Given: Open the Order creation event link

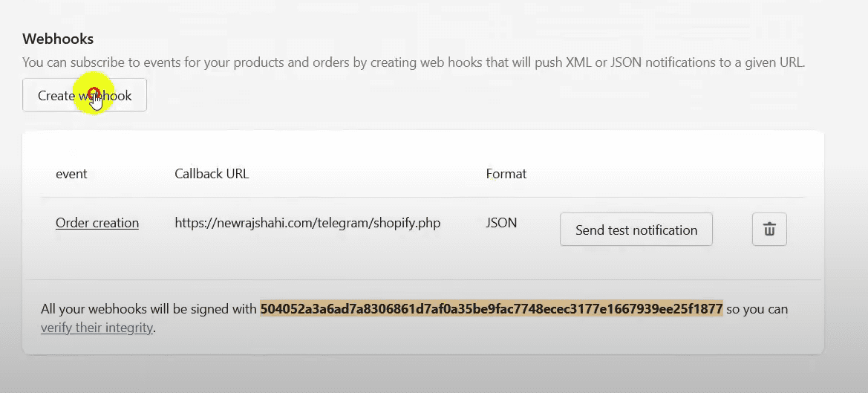Looking at the screenshot, I should point(97,223).
